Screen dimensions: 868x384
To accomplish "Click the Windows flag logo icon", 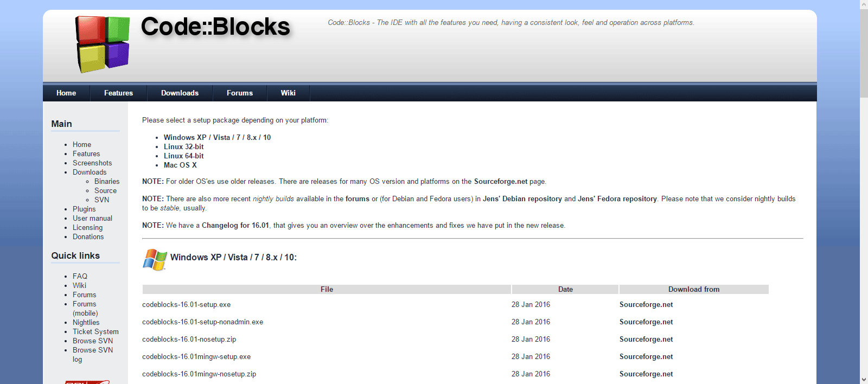I will click(x=155, y=260).
